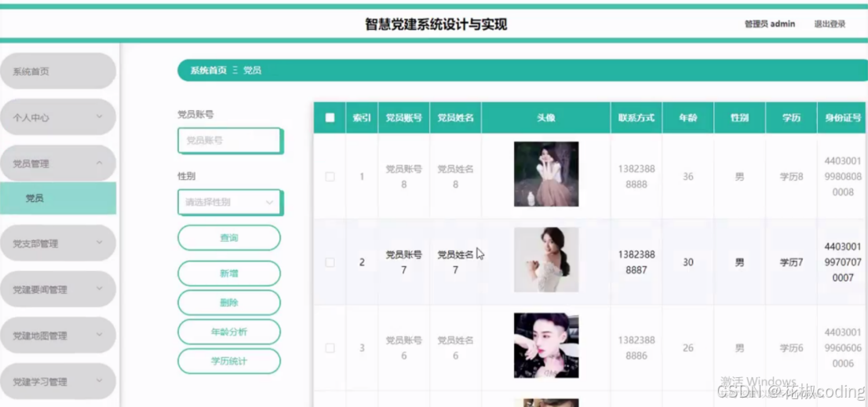Tick the checkbox for row 2
868x407 pixels.
(330, 262)
